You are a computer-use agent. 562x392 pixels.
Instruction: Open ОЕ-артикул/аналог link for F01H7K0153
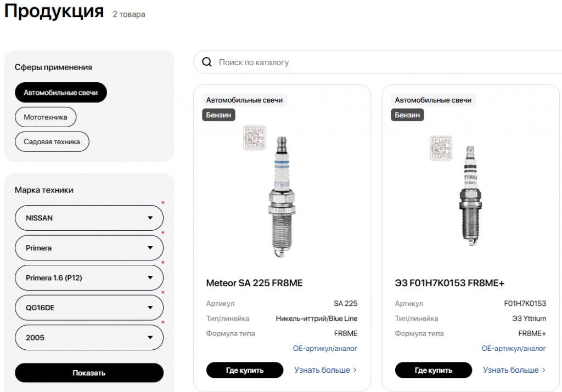(x=514, y=348)
